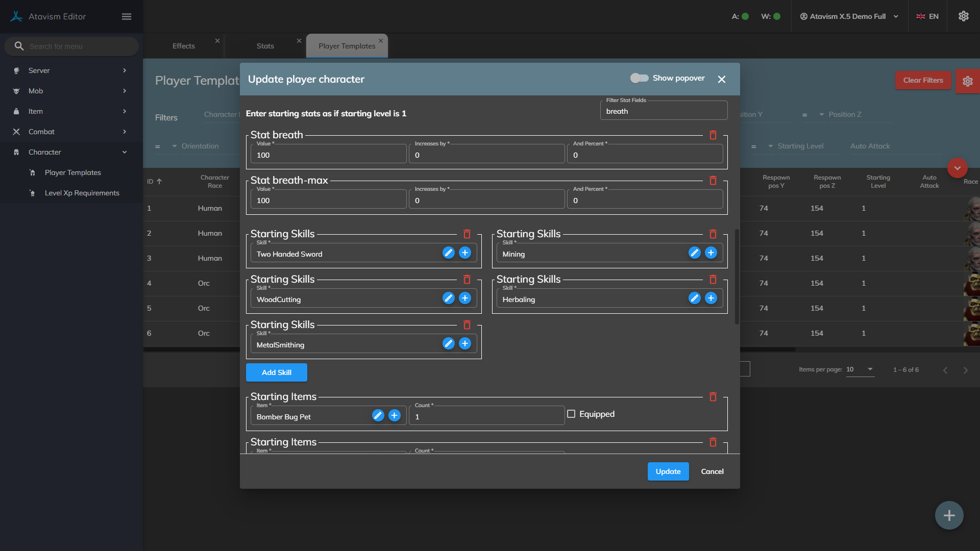Open the hamburger menu icon
Image resolution: width=980 pixels, height=551 pixels.
tap(127, 17)
